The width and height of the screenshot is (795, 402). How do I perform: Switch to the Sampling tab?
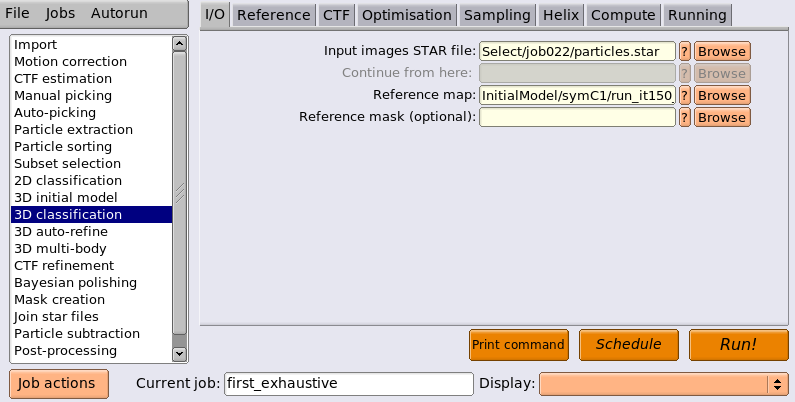tap(497, 15)
